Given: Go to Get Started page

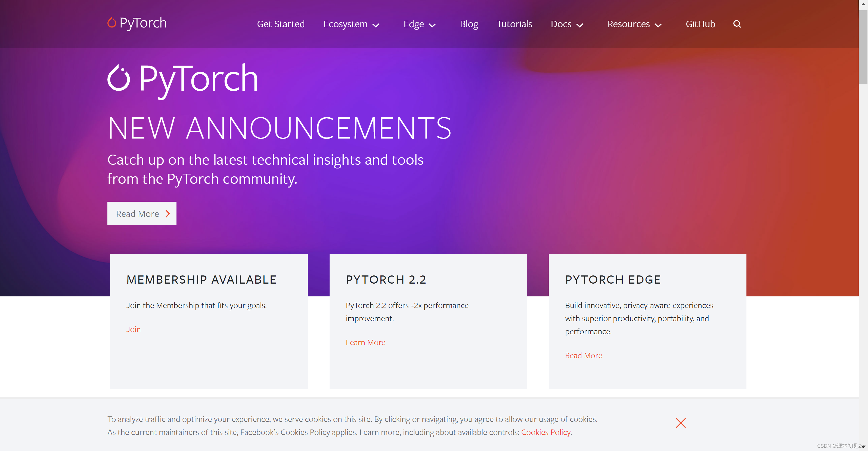Looking at the screenshot, I should [x=280, y=24].
